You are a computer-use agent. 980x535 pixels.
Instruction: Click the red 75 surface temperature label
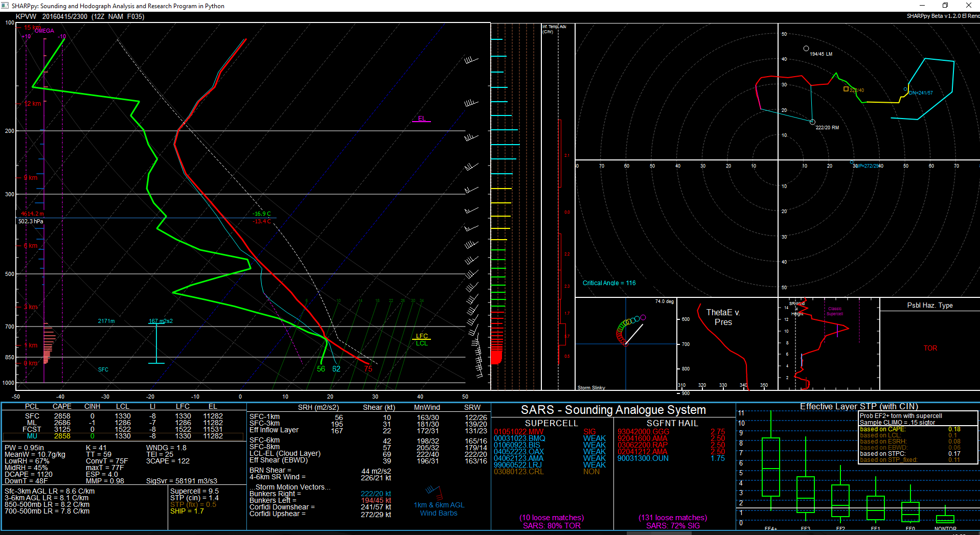[368, 369]
